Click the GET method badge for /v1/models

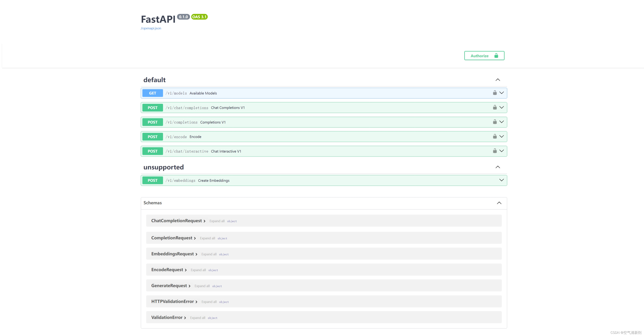[153, 93]
